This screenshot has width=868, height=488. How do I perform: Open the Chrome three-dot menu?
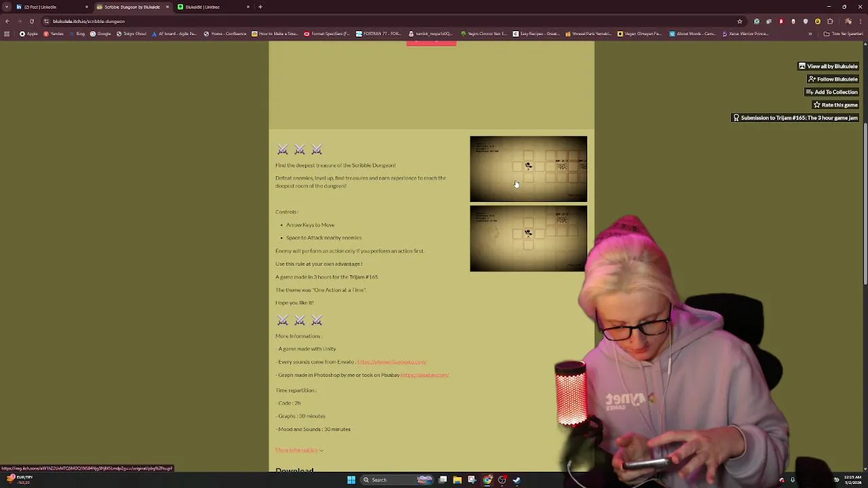point(861,21)
